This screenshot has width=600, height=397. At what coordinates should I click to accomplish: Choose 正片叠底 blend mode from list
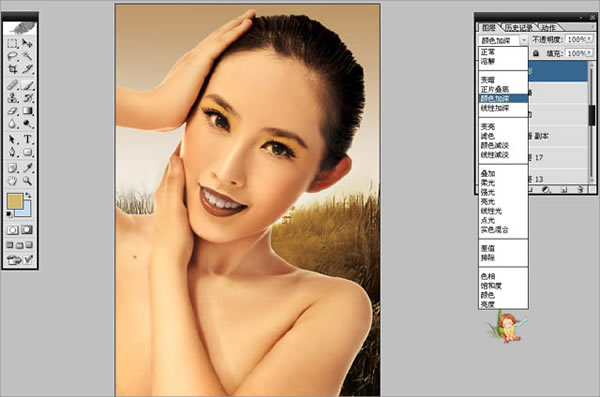[x=495, y=89]
